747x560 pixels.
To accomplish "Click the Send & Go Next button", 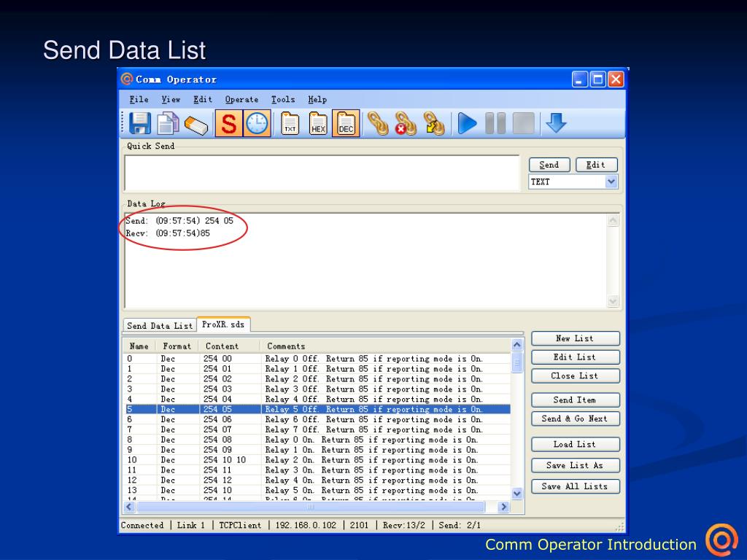I will 576,419.
